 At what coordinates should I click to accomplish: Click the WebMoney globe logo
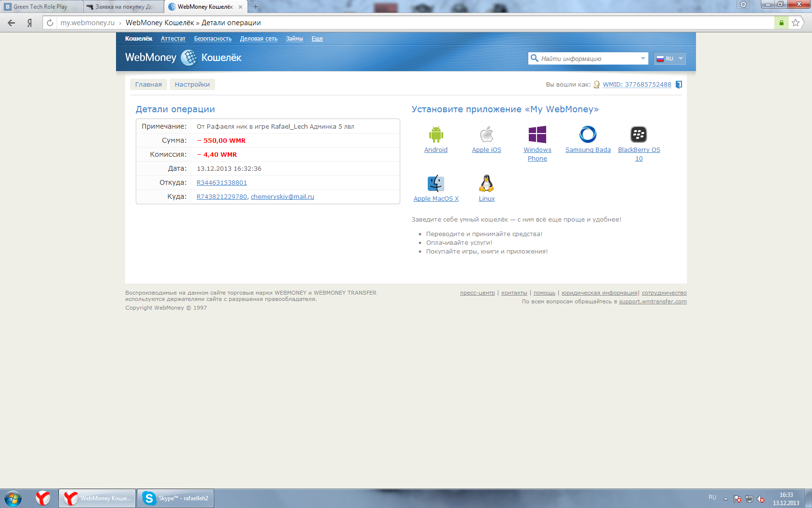[x=188, y=58]
